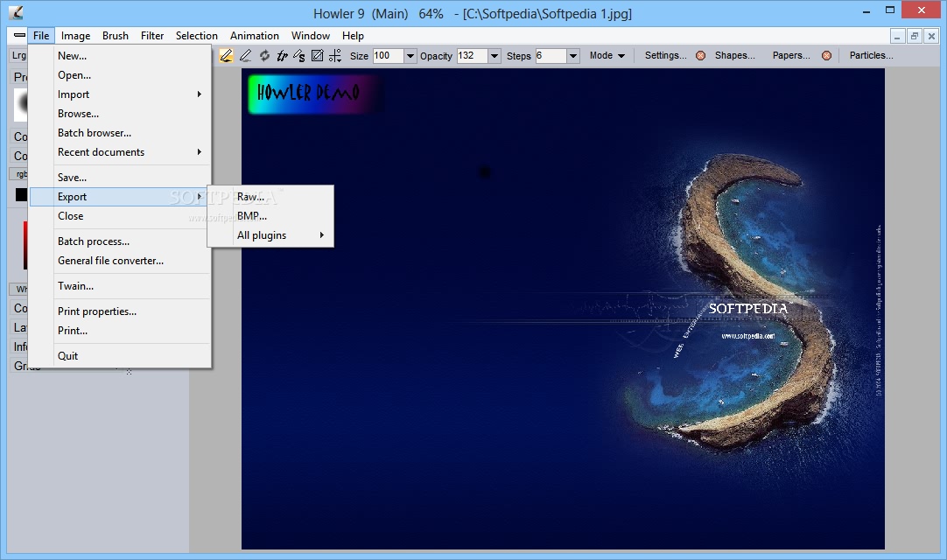Click the Steps value field

coord(551,56)
